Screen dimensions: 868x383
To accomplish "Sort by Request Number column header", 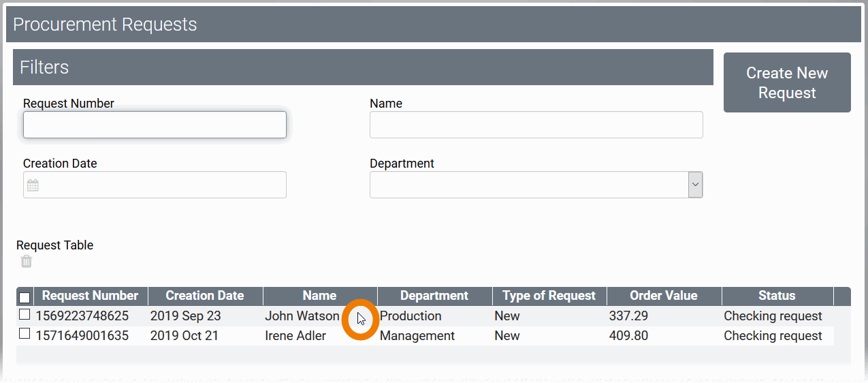I will click(90, 296).
